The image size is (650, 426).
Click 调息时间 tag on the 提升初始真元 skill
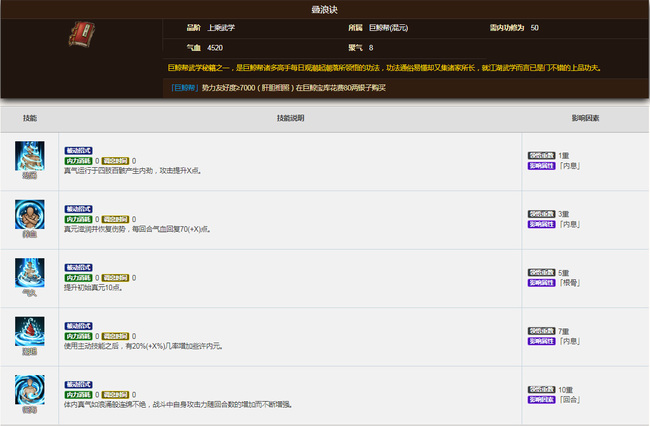115,277
